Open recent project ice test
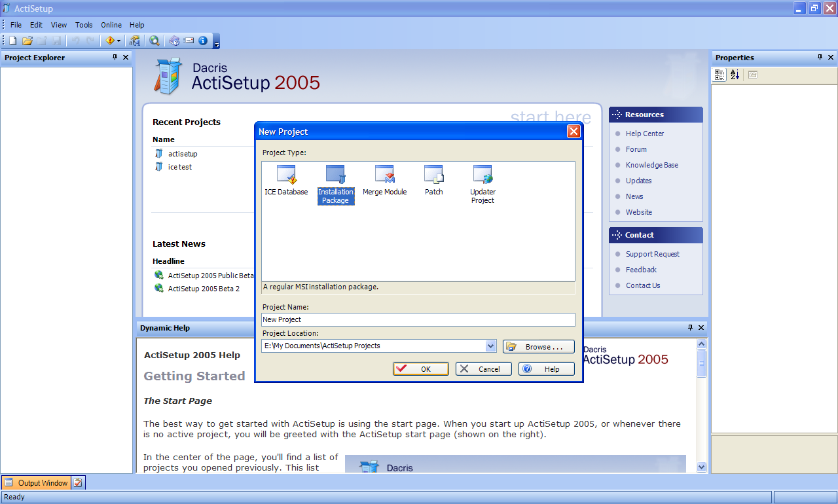The width and height of the screenshot is (838, 504). coord(180,167)
